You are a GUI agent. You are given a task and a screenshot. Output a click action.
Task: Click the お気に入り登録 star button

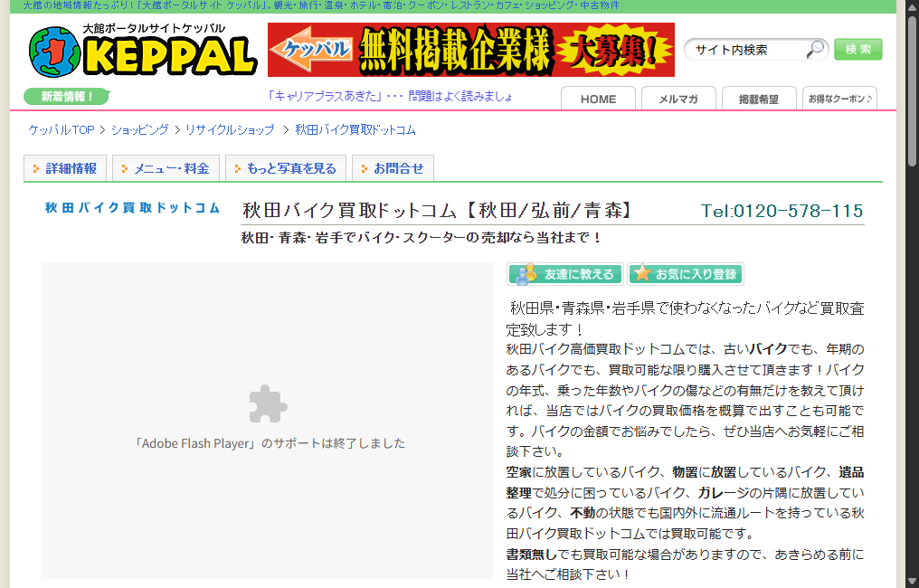point(685,274)
